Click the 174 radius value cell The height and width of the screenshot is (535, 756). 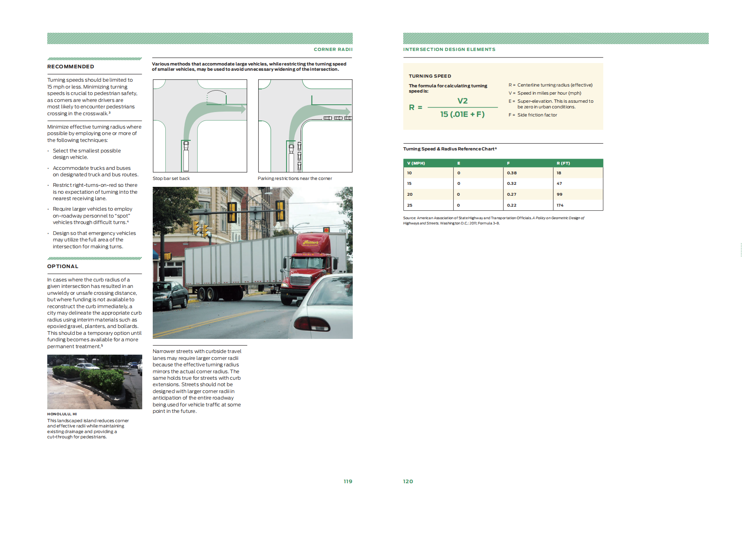click(560, 205)
